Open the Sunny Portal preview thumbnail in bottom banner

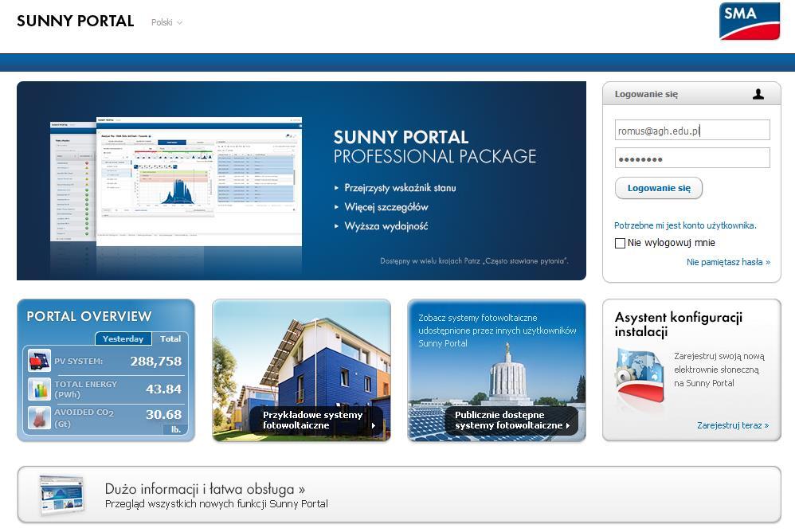[62, 495]
